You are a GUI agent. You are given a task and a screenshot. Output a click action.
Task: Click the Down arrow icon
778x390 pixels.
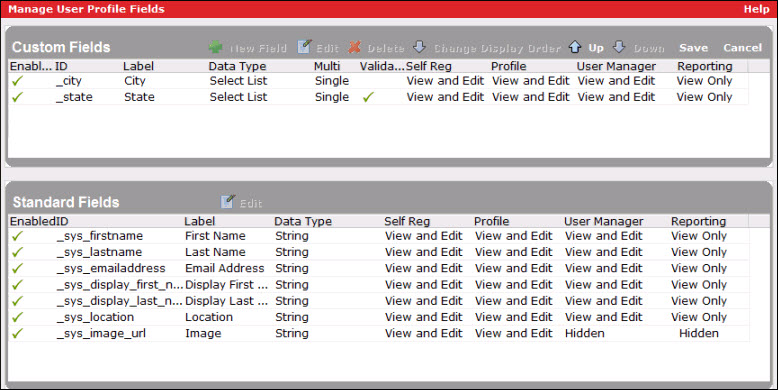click(x=619, y=47)
